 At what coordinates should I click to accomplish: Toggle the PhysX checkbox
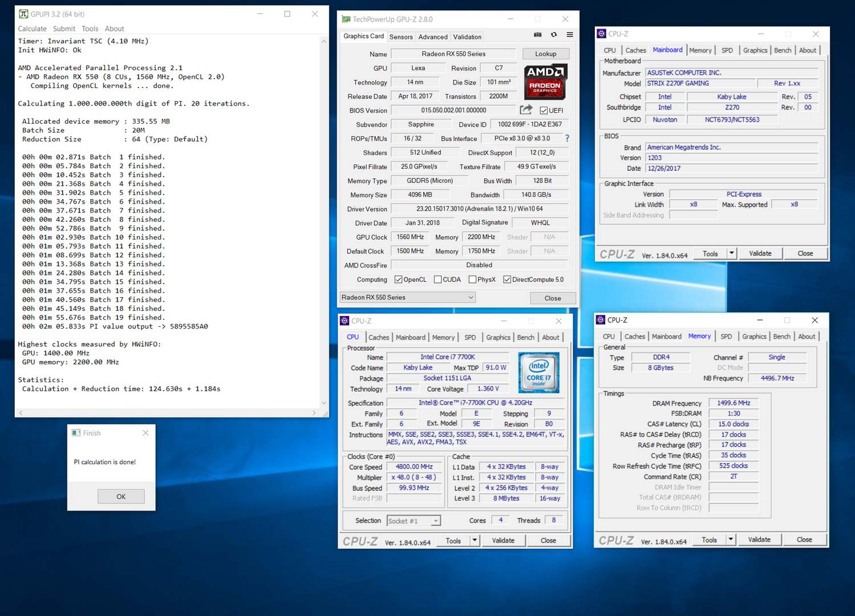coord(472,279)
